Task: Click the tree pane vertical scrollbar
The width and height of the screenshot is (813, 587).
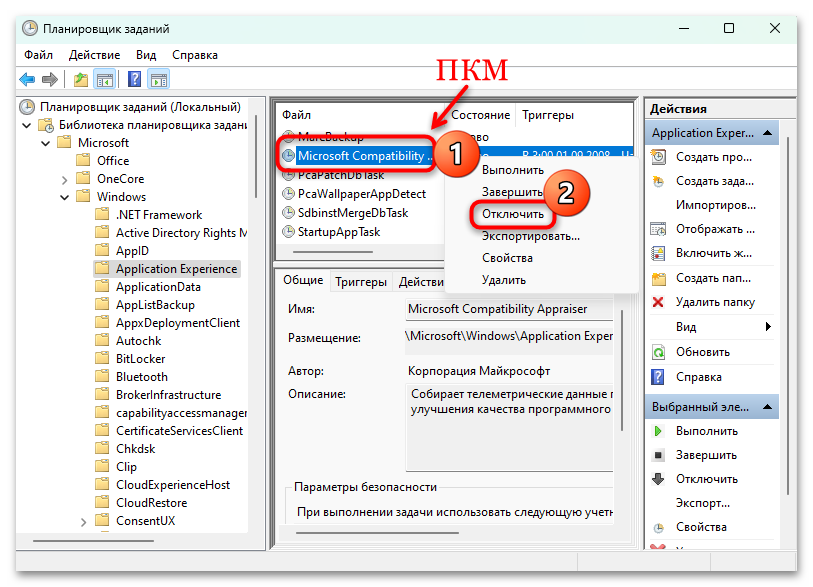Action: [x=256, y=156]
